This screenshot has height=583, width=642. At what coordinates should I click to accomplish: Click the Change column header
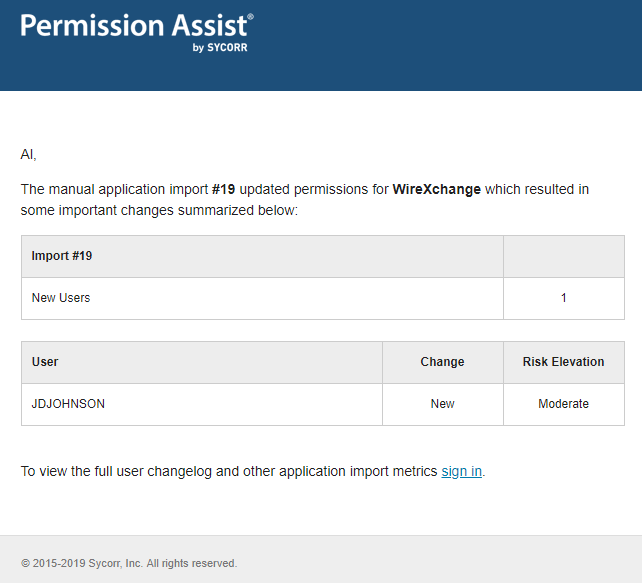443,362
